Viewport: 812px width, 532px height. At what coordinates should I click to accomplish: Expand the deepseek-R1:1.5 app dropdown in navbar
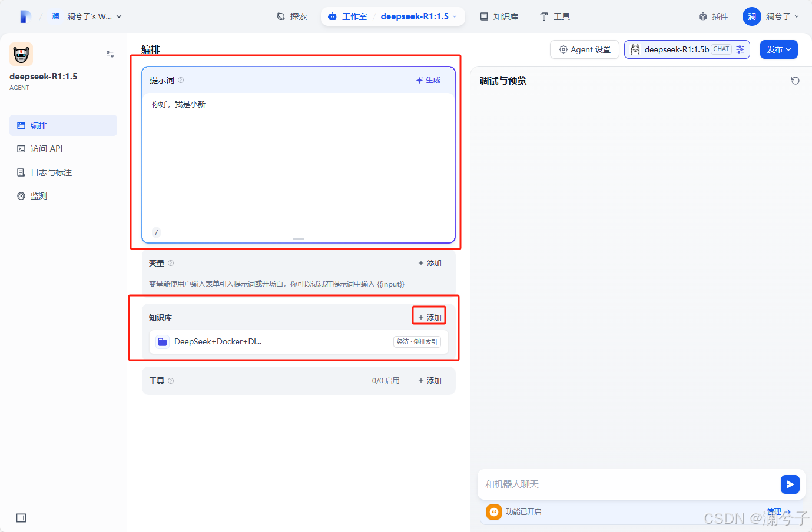click(x=419, y=16)
